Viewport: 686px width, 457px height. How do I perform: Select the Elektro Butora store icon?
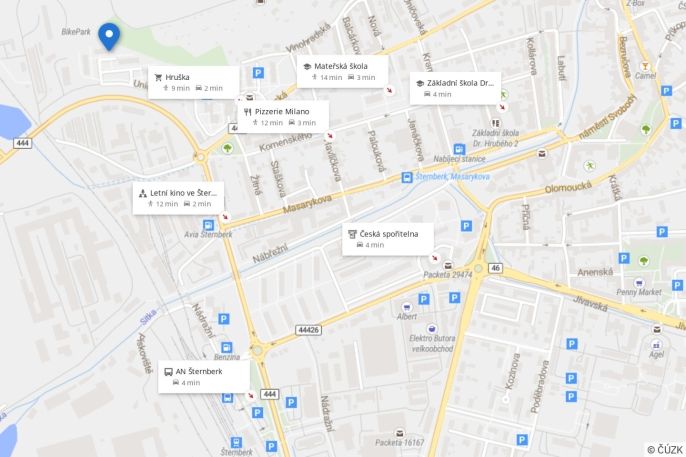tap(432, 328)
